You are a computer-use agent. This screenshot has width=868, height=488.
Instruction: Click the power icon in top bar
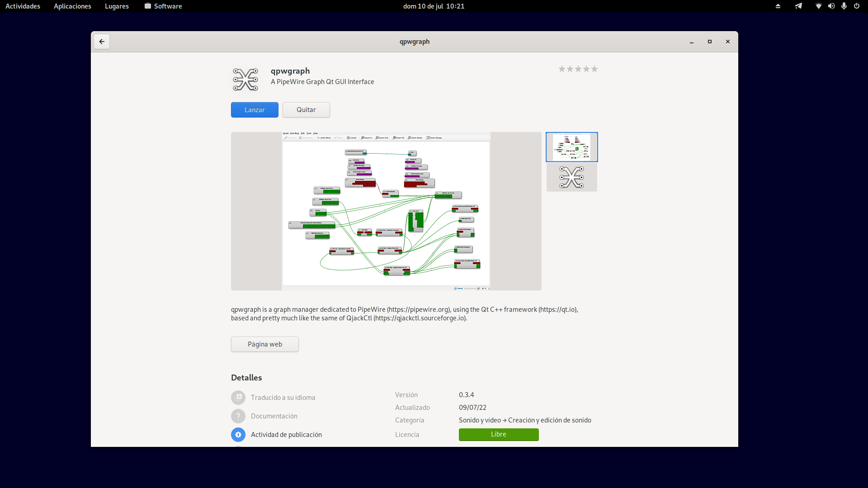856,6
